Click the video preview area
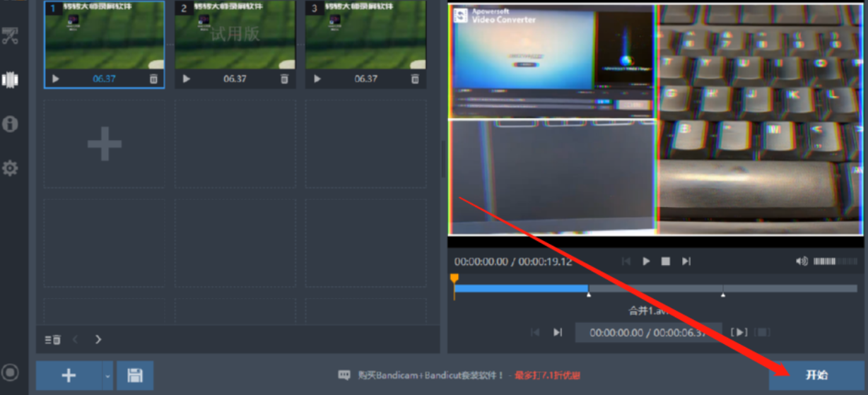The height and width of the screenshot is (395, 868). pyautogui.click(x=656, y=120)
